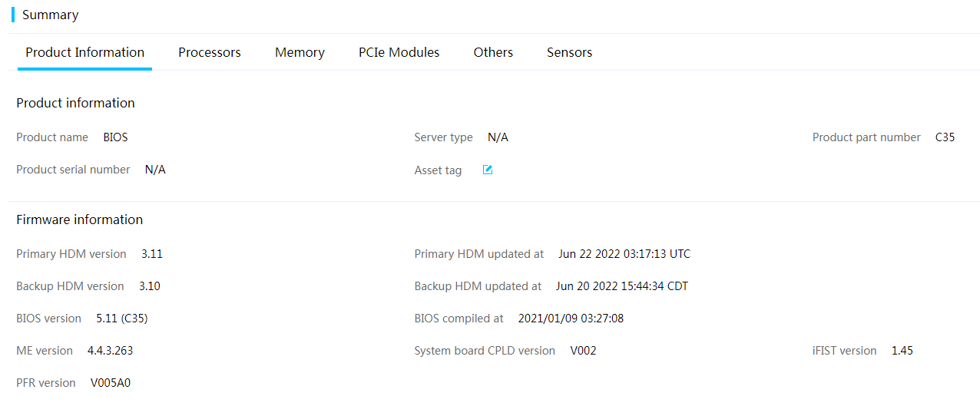Select the Backup HDM version value 3.10
980x406 pixels.
point(150,286)
